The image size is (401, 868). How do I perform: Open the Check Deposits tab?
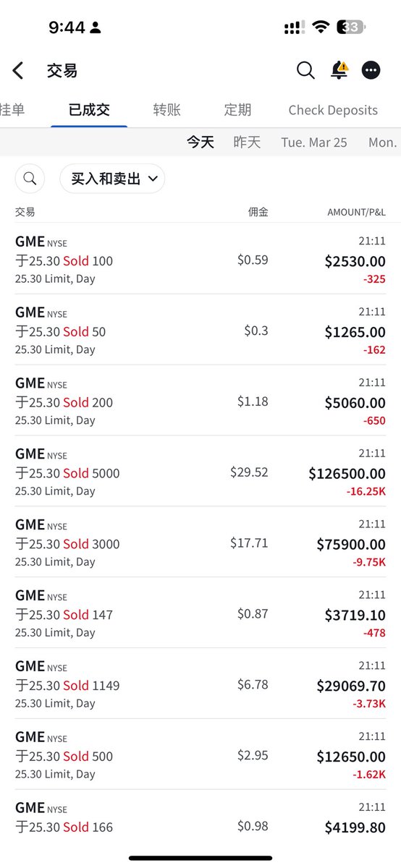[333, 110]
